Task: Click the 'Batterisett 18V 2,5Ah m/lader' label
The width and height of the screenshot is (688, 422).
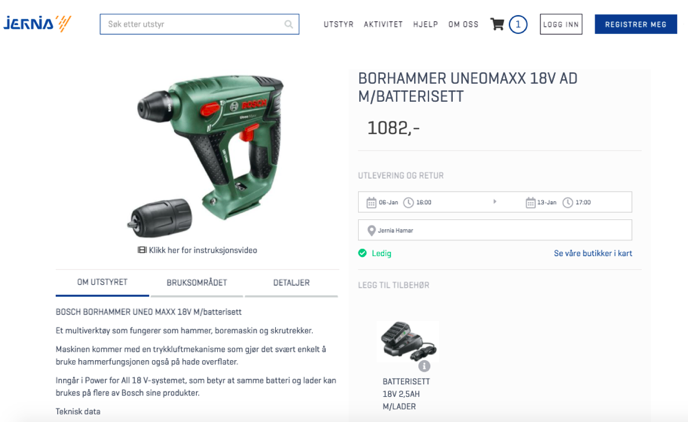Action: tap(406, 394)
